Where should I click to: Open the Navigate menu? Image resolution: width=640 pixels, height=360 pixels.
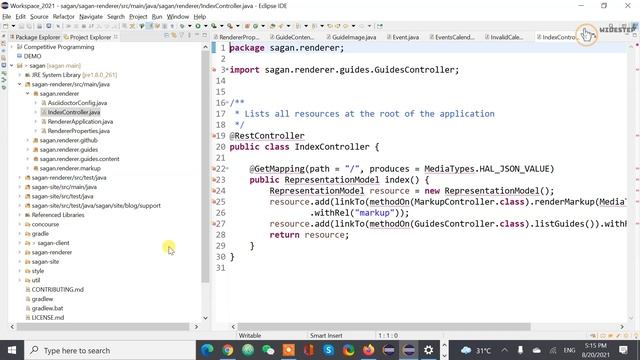tap(91, 17)
